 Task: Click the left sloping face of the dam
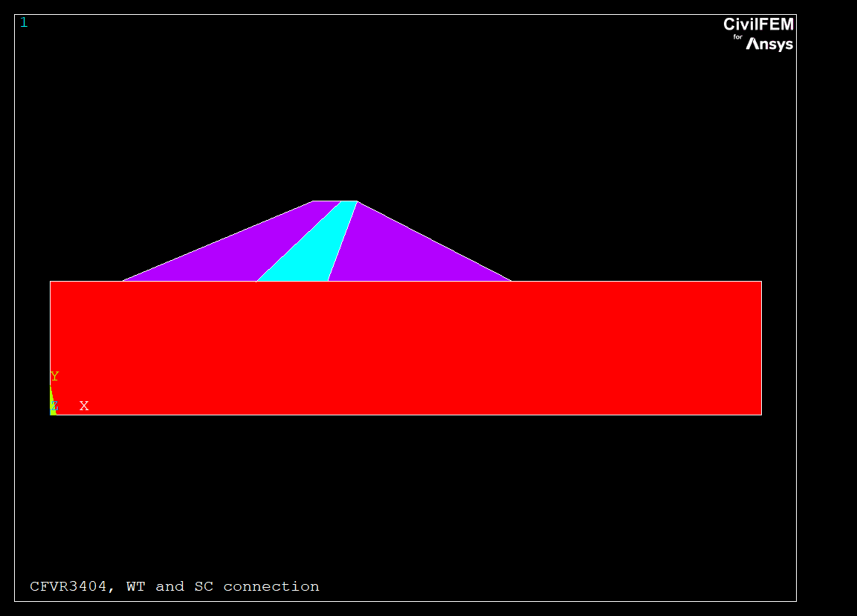(x=217, y=241)
